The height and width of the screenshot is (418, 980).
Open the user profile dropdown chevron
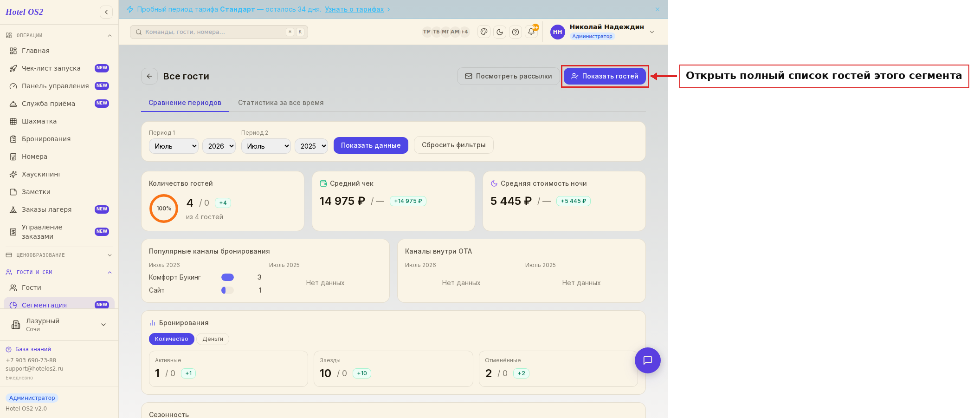pyautogui.click(x=652, y=32)
